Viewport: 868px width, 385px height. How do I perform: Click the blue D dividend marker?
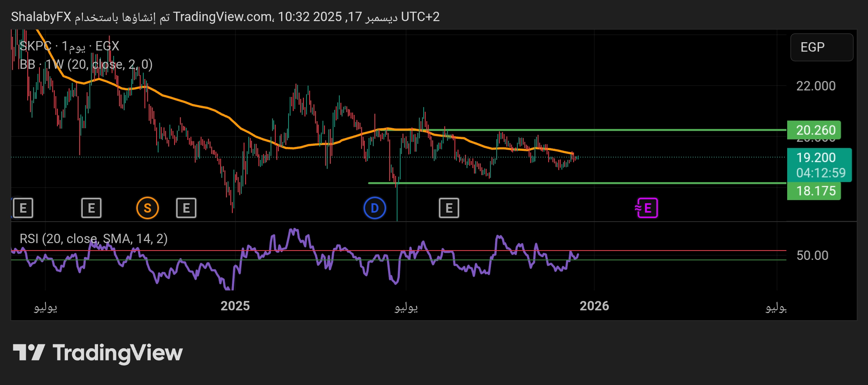pyautogui.click(x=374, y=208)
